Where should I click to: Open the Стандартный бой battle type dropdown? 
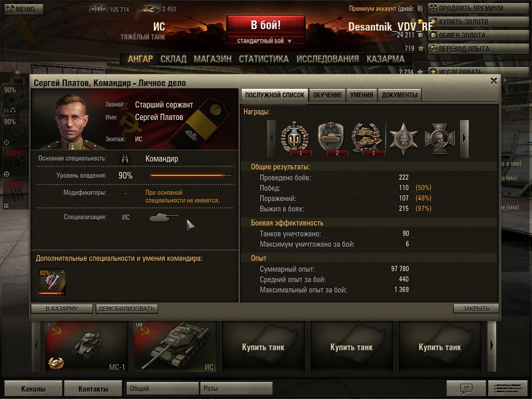(x=265, y=41)
